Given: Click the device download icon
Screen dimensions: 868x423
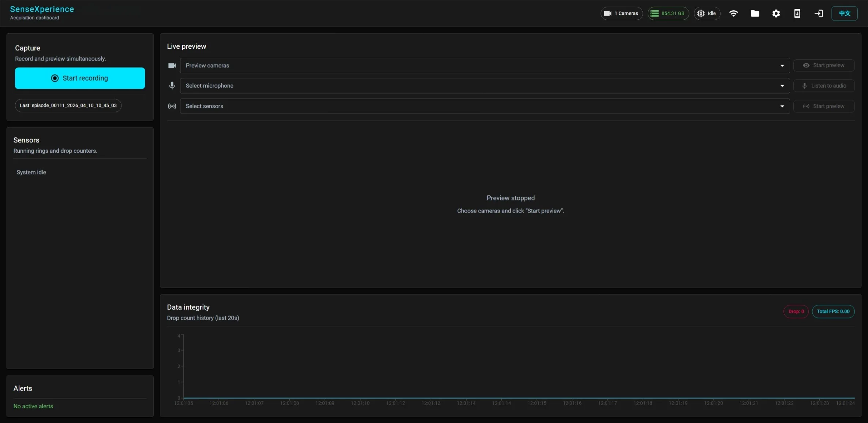Looking at the screenshot, I should coord(797,14).
